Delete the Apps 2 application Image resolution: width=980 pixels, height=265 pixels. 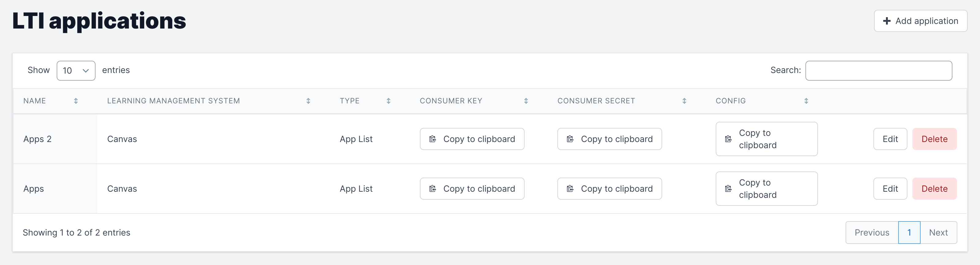[x=934, y=139]
